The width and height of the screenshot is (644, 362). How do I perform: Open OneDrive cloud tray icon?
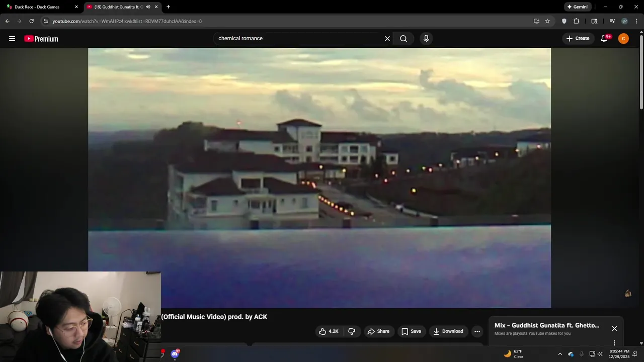point(571,354)
